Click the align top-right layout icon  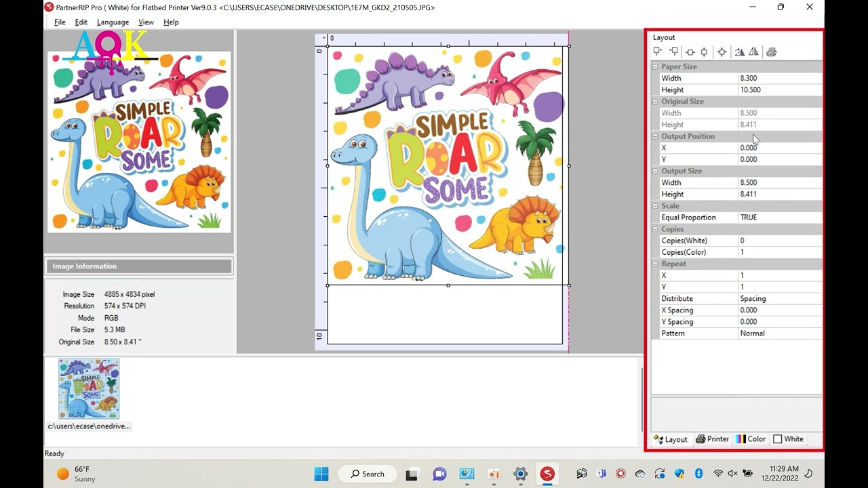pos(673,52)
